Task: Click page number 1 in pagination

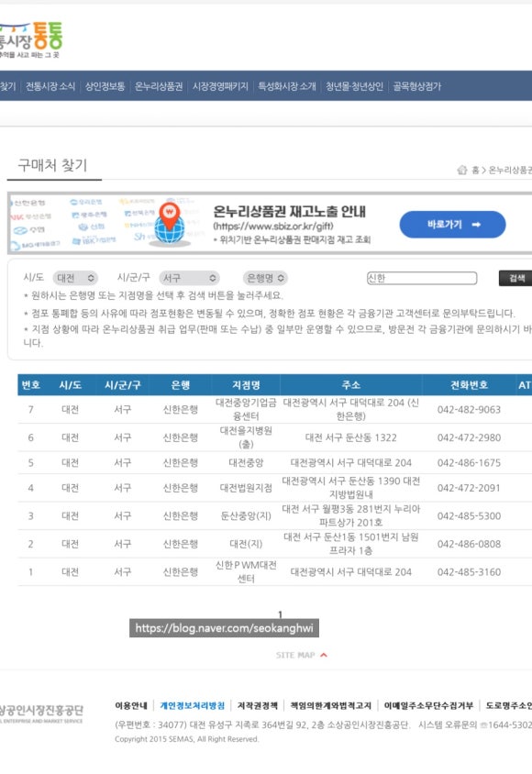Action: 280,614
